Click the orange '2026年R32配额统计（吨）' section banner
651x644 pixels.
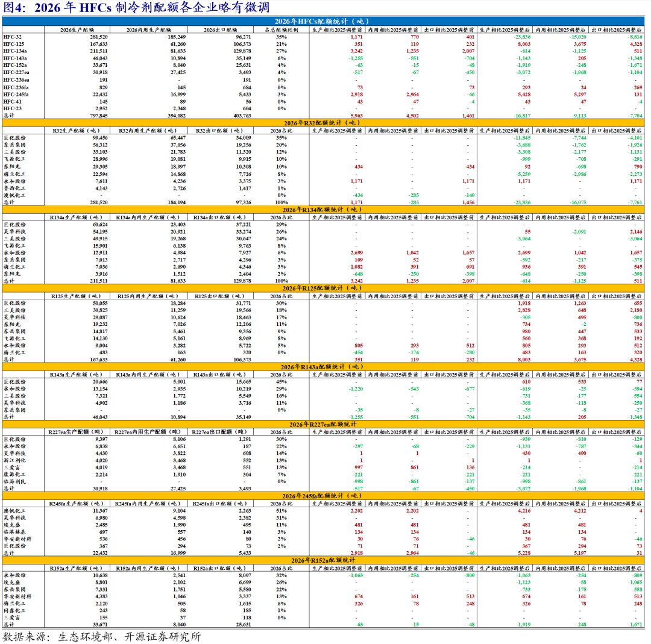325,123
